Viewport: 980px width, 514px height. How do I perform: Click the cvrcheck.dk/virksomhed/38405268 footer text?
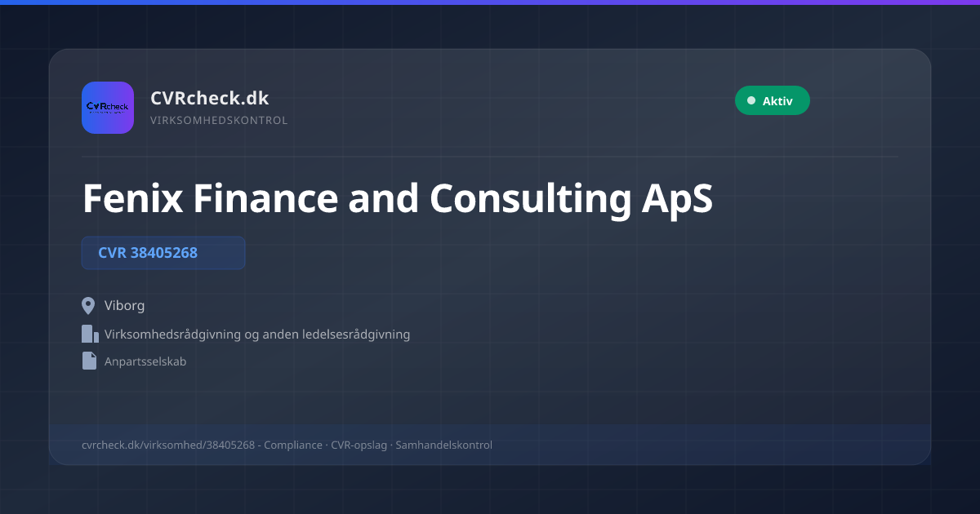(x=168, y=445)
